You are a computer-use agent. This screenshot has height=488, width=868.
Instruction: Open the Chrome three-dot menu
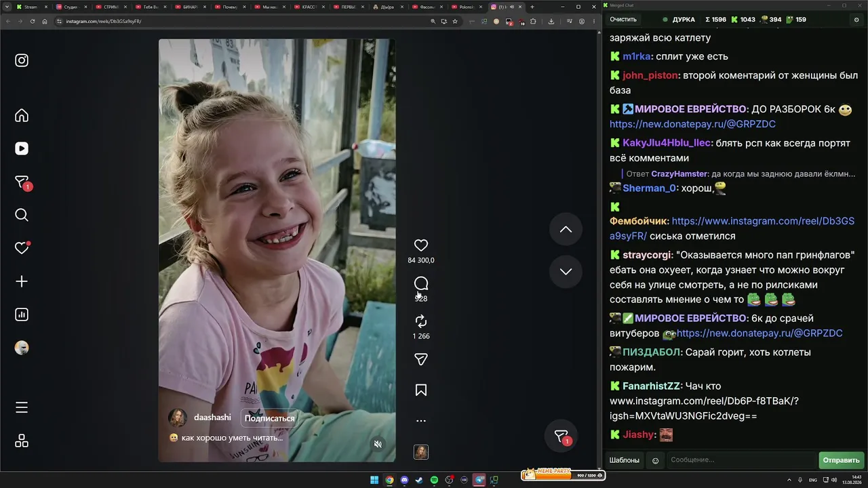tap(593, 21)
